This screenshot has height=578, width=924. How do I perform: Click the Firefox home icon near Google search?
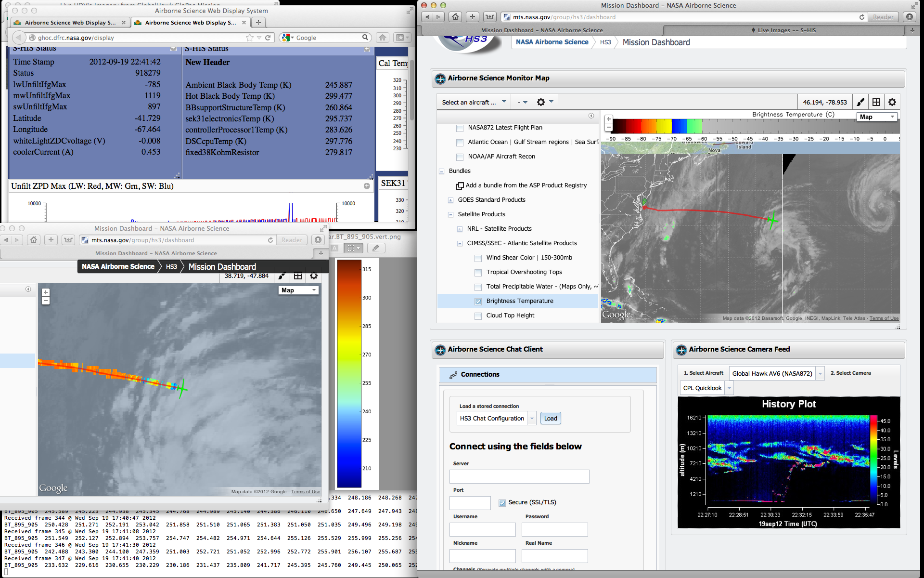383,38
